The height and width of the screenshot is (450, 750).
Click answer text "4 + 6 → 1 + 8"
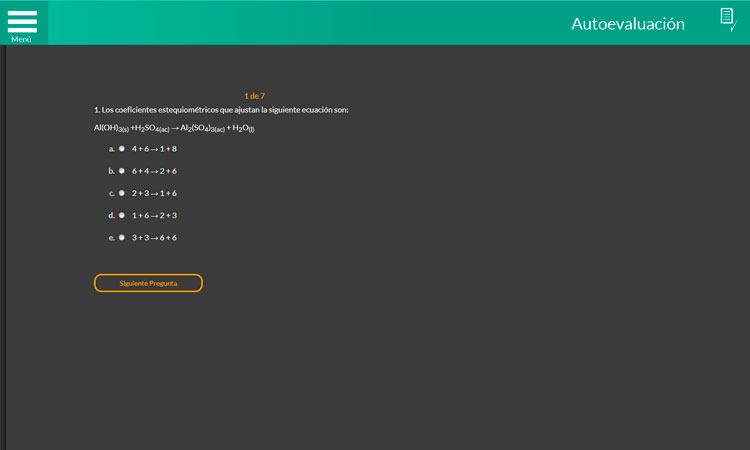click(154, 149)
